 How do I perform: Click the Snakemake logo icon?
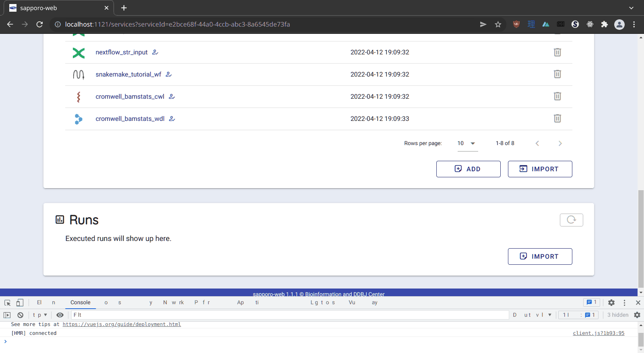[x=78, y=75]
